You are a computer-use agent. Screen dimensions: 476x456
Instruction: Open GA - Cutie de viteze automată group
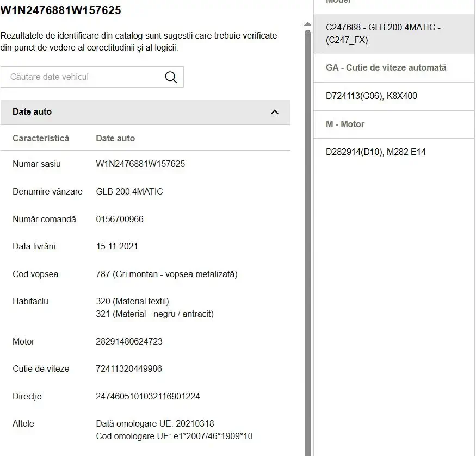click(x=394, y=68)
